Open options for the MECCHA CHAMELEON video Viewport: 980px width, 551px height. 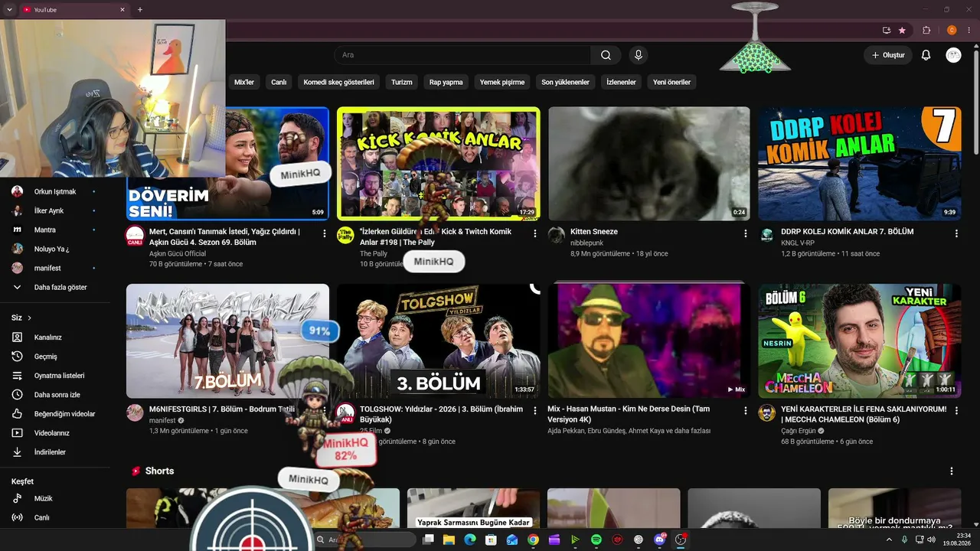[x=956, y=411]
